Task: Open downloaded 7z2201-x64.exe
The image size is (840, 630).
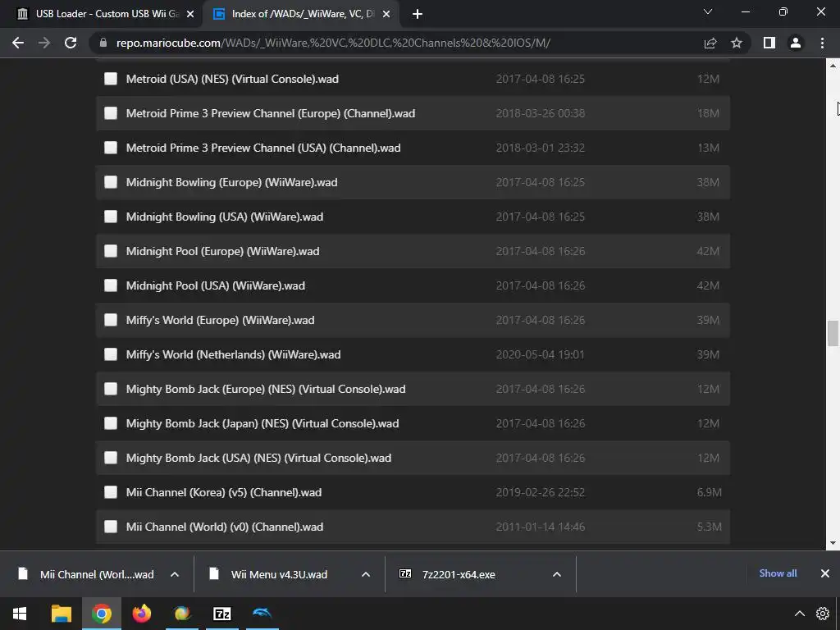Action: pyautogui.click(x=458, y=574)
